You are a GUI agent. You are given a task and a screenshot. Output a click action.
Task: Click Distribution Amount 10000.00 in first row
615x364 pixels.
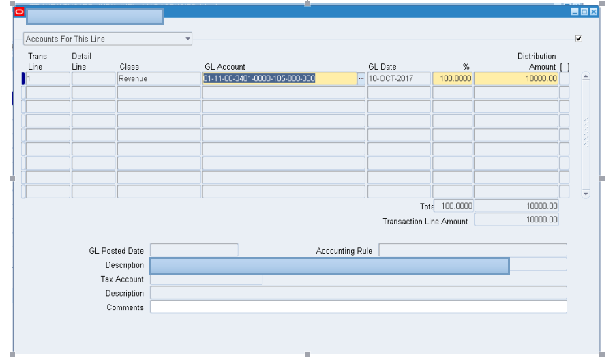click(516, 78)
